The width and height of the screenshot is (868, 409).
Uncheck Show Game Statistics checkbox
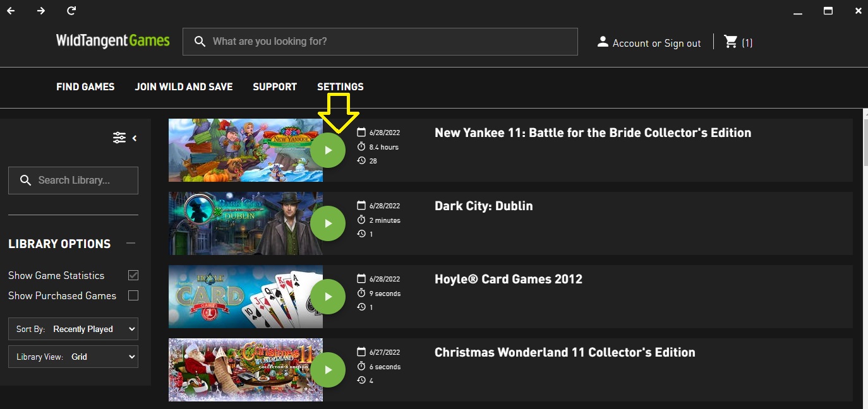coord(133,275)
